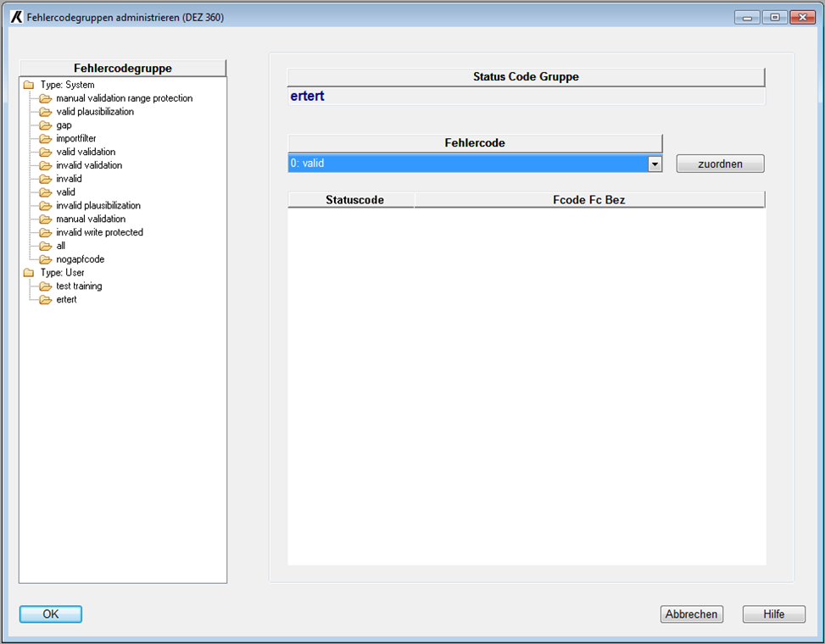
Task: Select the 'invalid write protected' group
Action: (99, 232)
